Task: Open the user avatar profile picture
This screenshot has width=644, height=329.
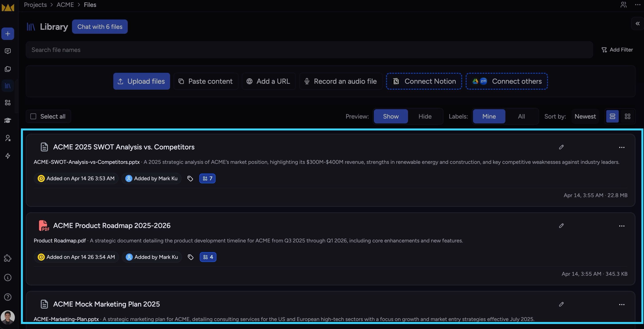Action: point(8,317)
